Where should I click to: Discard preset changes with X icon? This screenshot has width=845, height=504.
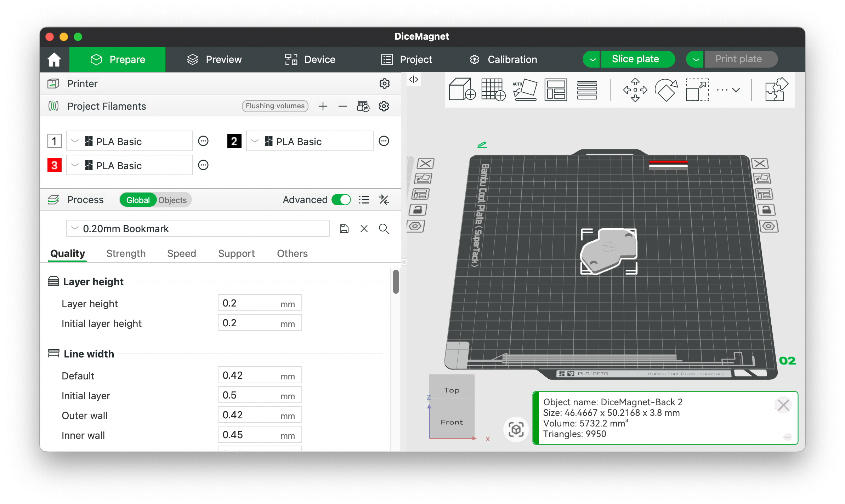pyautogui.click(x=364, y=229)
